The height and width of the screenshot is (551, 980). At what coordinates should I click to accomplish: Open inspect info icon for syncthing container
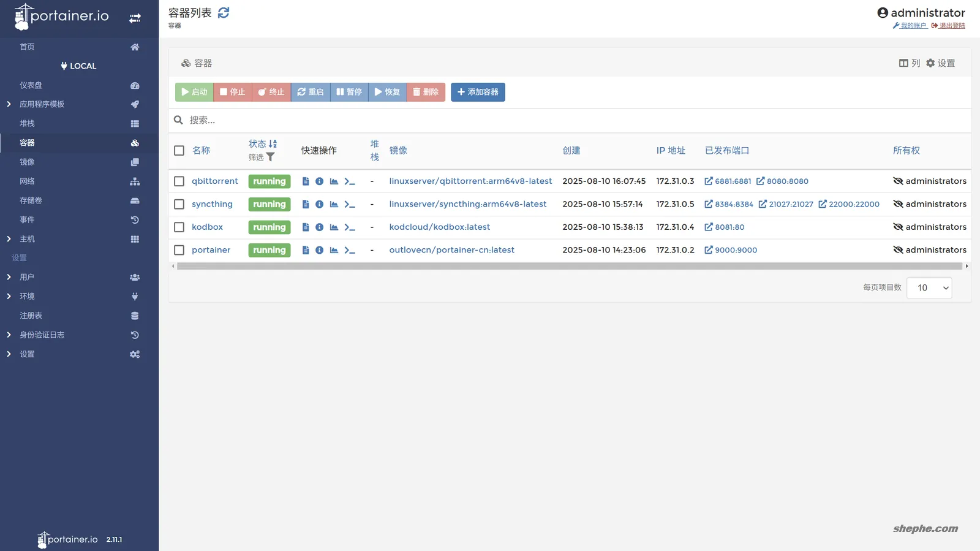319,204
